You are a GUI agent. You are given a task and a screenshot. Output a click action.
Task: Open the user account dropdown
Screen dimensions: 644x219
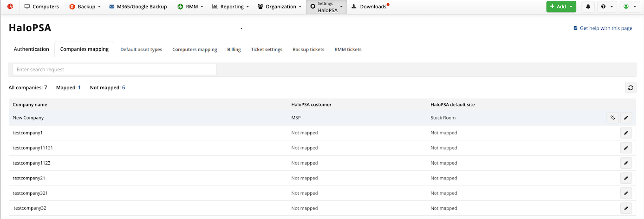[x=630, y=7]
